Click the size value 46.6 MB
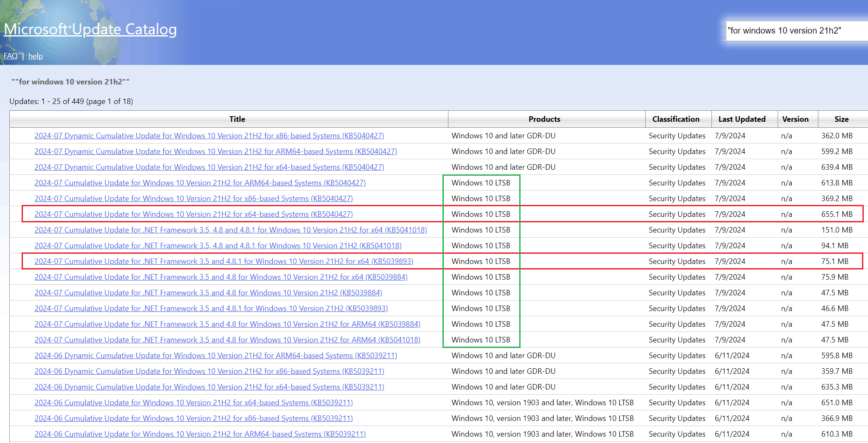Image resolution: width=868 pixels, height=443 pixels. coord(834,308)
